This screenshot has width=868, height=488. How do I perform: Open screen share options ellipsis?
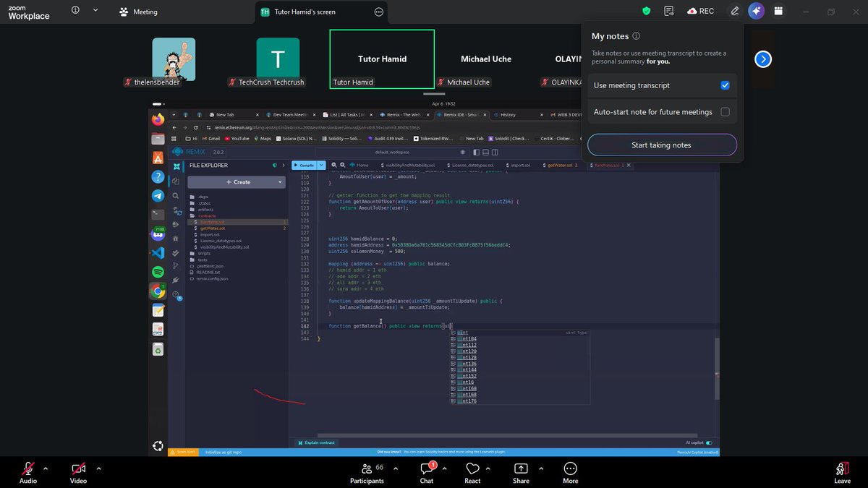click(x=379, y=12)
